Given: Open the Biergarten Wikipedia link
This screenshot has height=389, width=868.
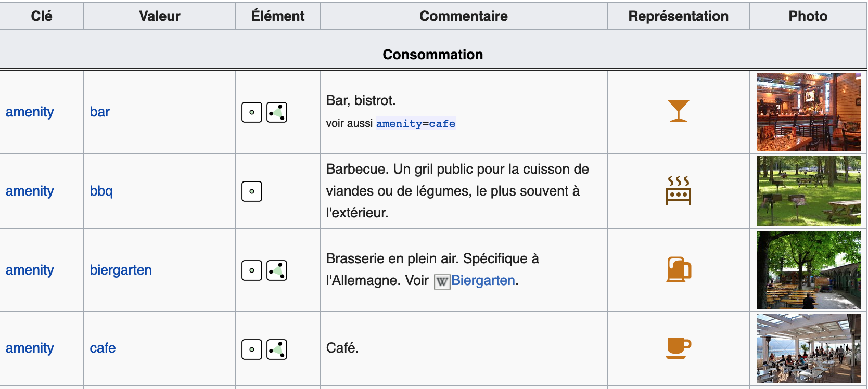Looking at the screenshot, I should tap(483, 280).
